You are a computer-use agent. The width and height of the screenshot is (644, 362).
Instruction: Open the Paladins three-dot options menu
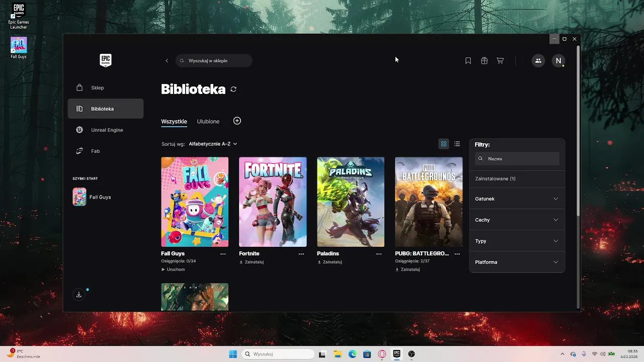[x=379, y=254]
